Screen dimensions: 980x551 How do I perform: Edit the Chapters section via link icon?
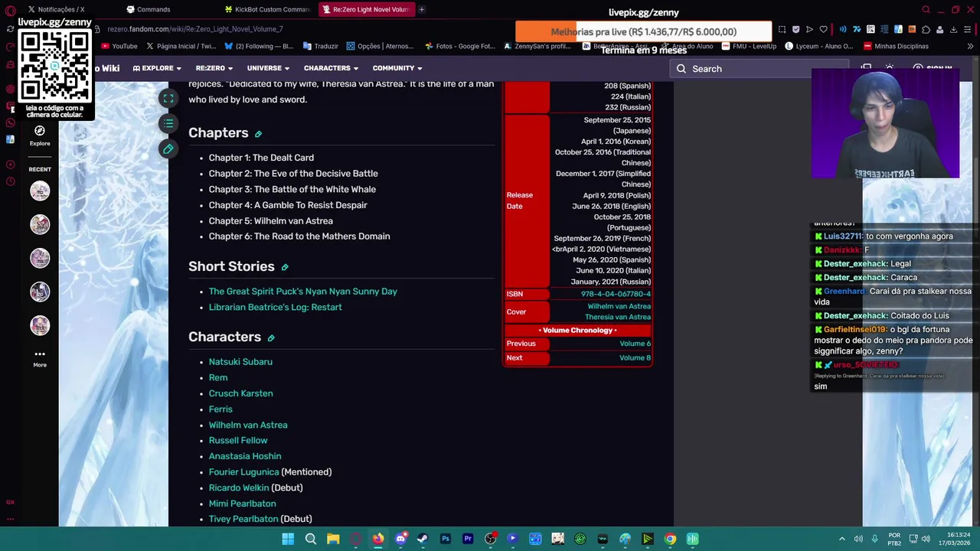pos(258,134)
